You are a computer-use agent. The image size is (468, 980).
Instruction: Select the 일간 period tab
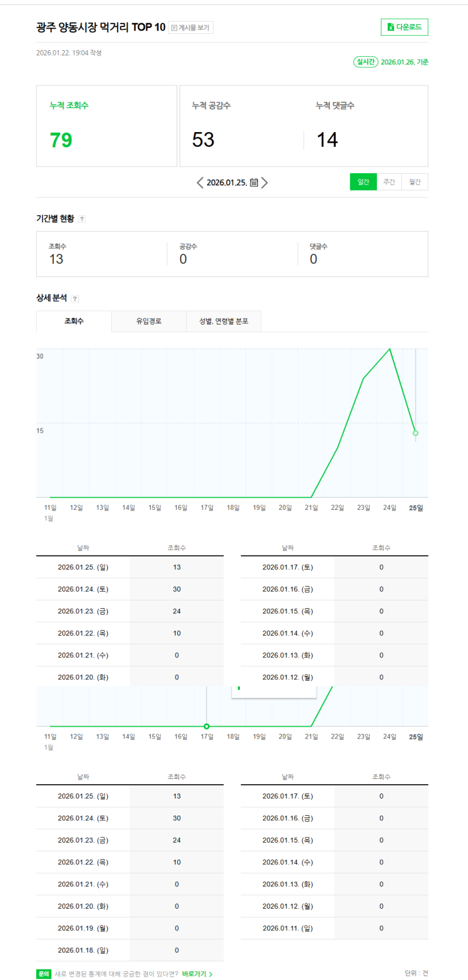[363, 182]
